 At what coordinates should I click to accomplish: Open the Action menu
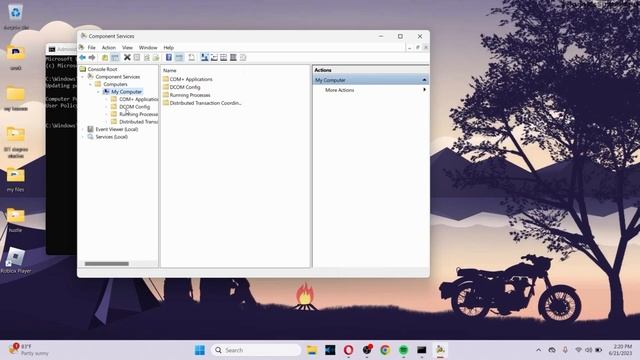(x=109, y=48)
